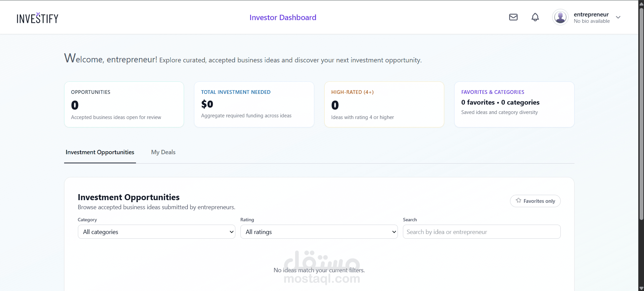644x291 pixels.
Task: Click the Favorites & Categories card
Action: point(514,104)
